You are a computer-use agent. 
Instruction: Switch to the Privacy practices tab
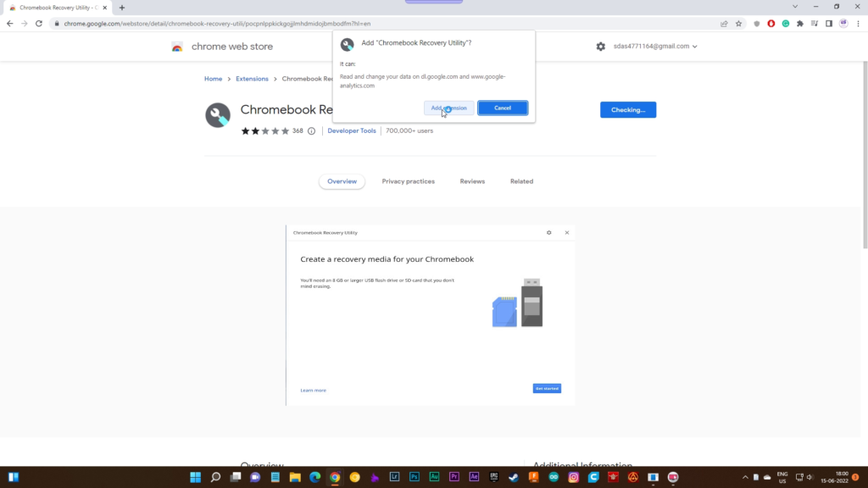(408, 181)
